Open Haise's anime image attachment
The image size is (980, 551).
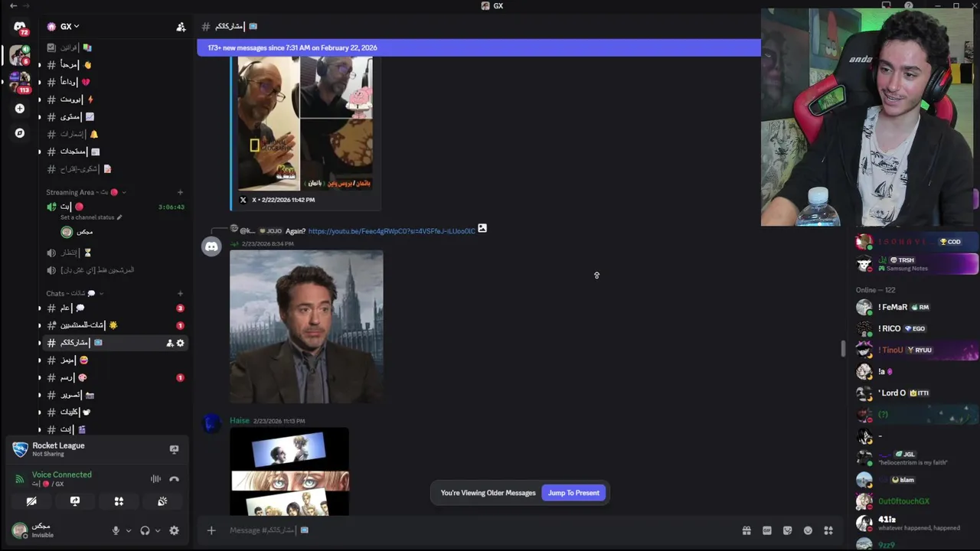(289, 471)
